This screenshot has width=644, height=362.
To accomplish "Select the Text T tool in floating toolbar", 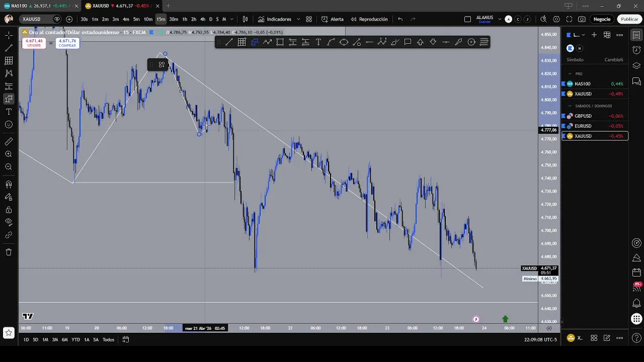I will coord(318,42).
